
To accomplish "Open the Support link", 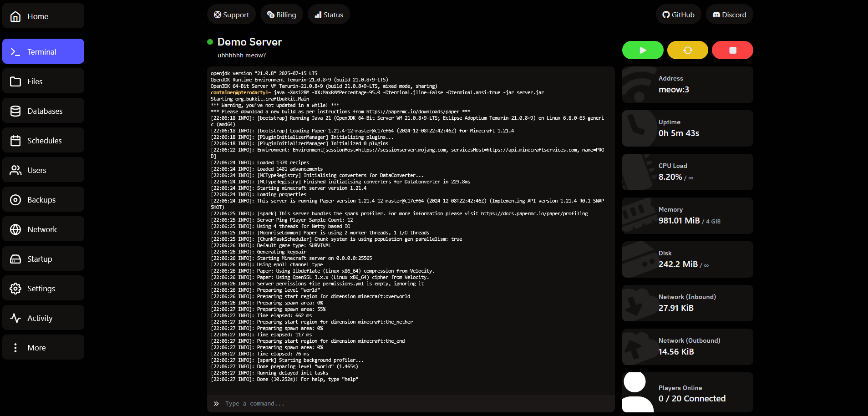I will [231, 15].
